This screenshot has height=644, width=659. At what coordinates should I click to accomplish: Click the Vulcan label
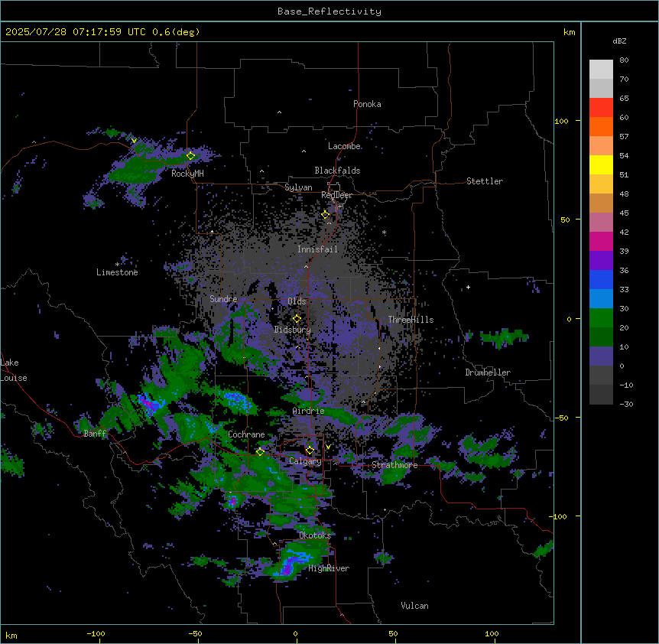[414, 606]
